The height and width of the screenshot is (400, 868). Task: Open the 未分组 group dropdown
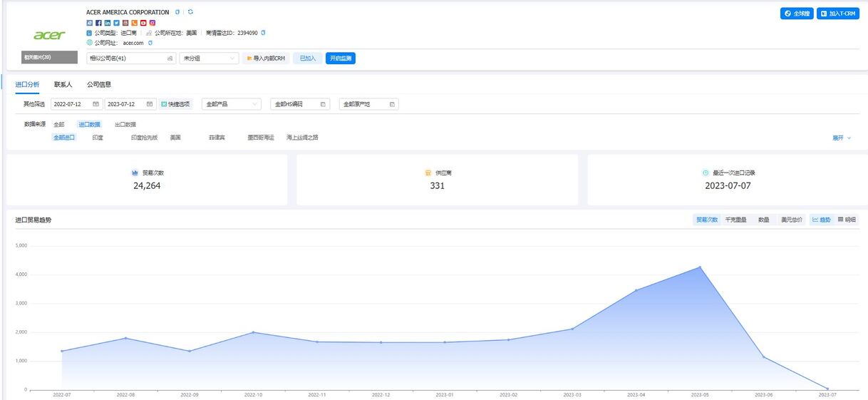tap(208, 58)
